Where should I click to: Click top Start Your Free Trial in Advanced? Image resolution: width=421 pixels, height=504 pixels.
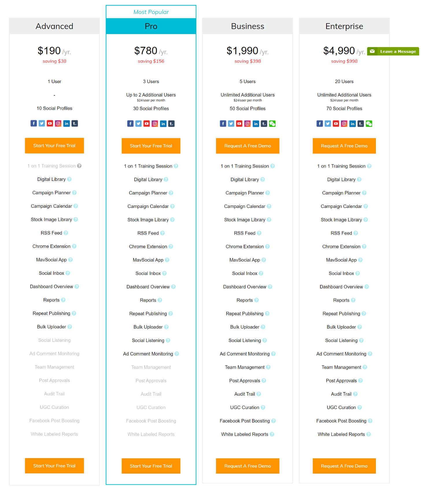(x=54, y=146)
